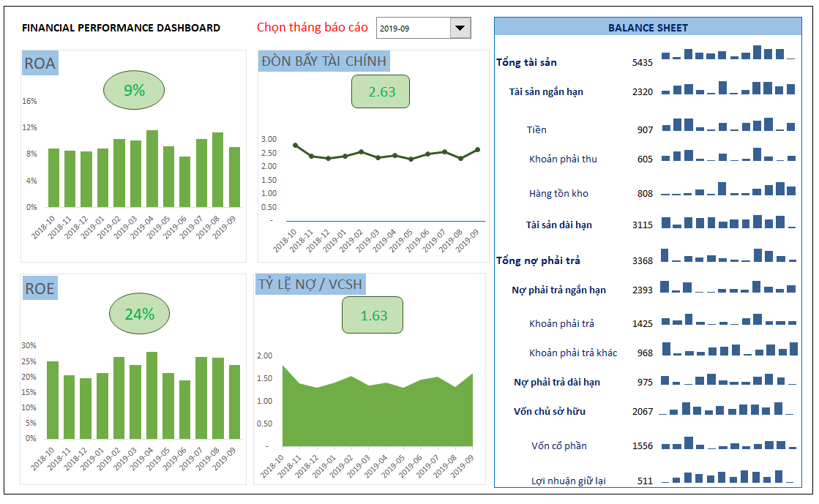Click the 2019-09 month selection field
This screenshot has height=504, width=819.
point(412,29)
